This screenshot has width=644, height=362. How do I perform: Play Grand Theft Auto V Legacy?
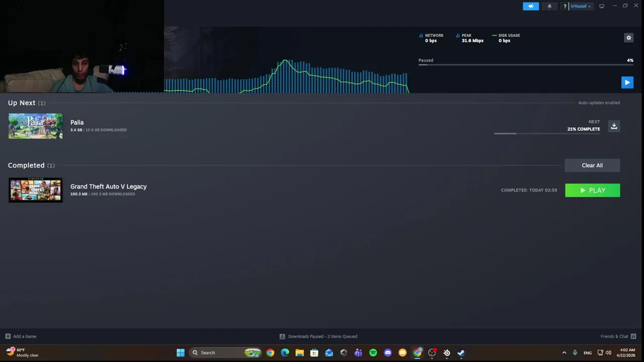593,190
